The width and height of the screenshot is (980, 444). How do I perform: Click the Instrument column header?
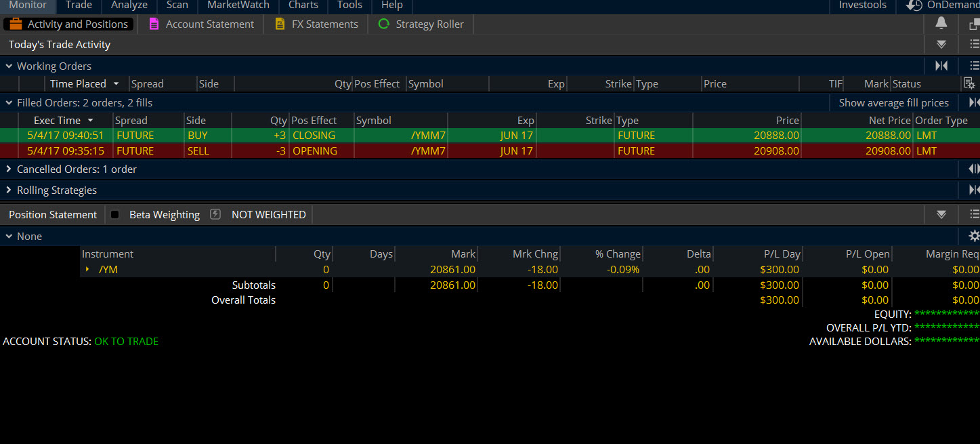click(108, 254)
